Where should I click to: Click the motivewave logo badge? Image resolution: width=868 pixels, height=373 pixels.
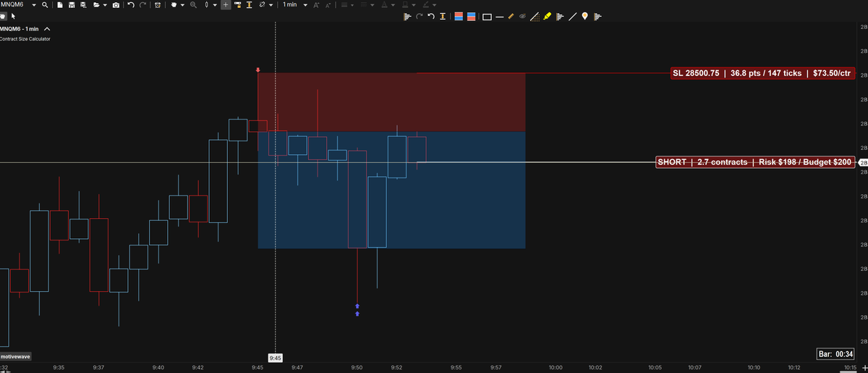point(15,357)
